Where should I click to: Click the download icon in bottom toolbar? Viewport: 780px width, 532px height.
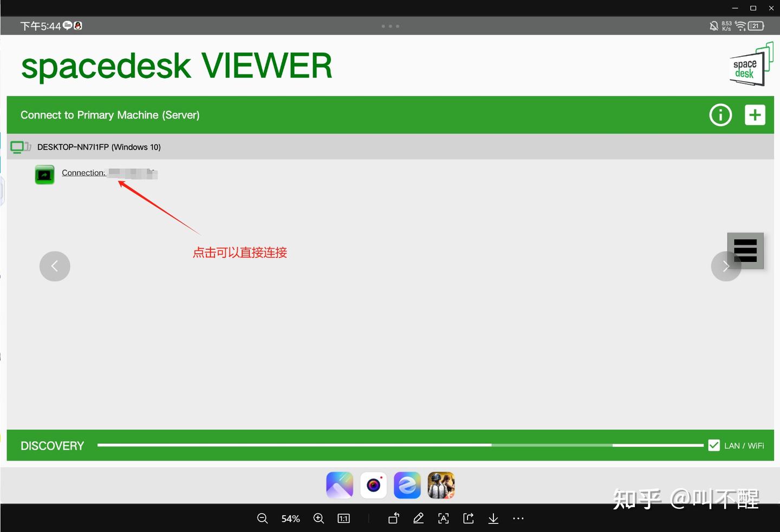493,518
